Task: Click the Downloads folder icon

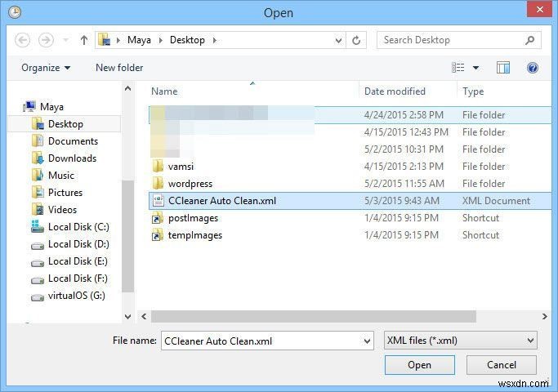Action: click(38, 158)
